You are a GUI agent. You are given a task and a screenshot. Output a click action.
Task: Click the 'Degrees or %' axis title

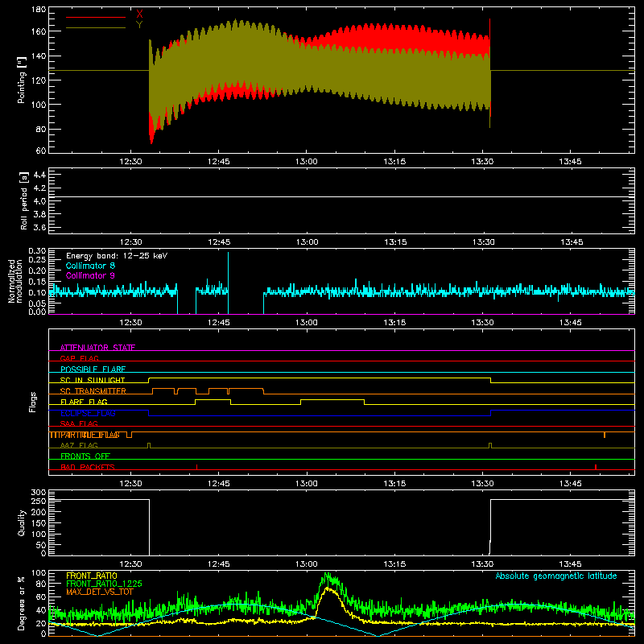22,603
